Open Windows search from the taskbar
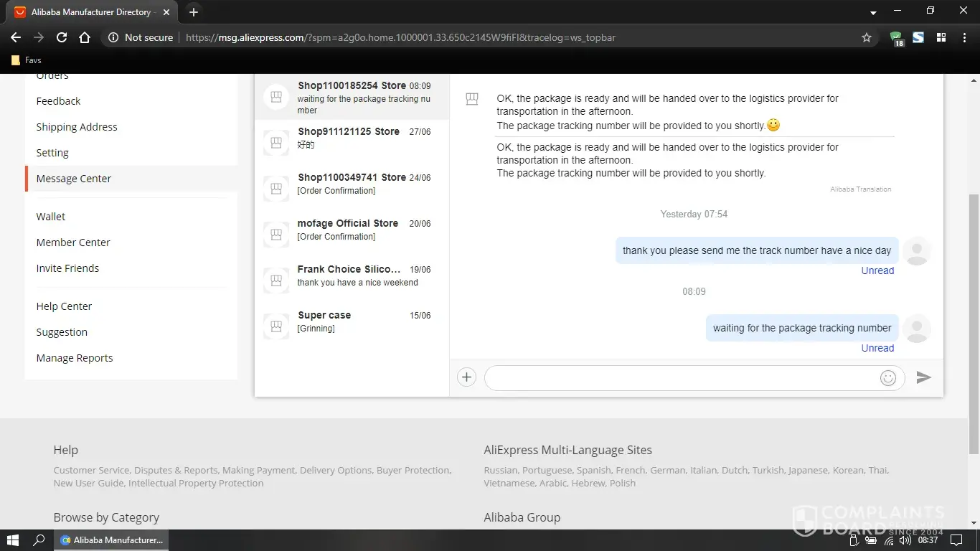Viewport: 980px width, 551px height. (x=39, y=540)
